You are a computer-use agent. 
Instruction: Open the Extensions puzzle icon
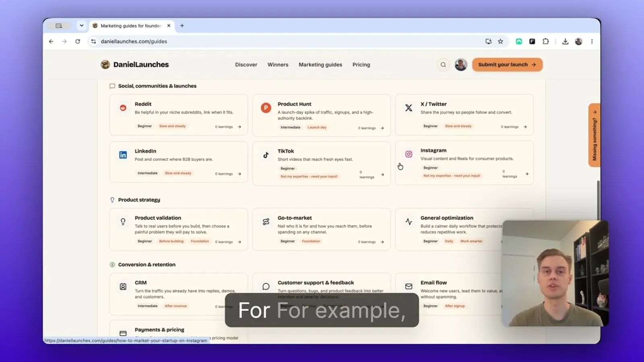(x=545, y=41)
